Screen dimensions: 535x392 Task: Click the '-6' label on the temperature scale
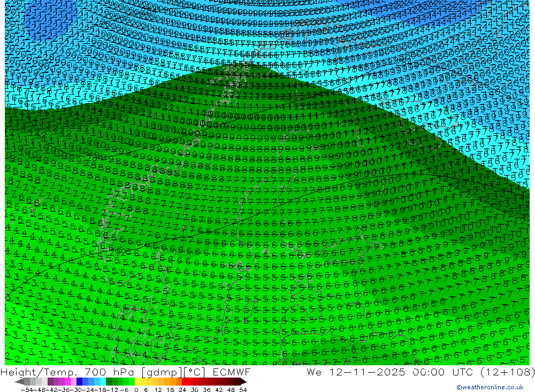pos(124,390)
